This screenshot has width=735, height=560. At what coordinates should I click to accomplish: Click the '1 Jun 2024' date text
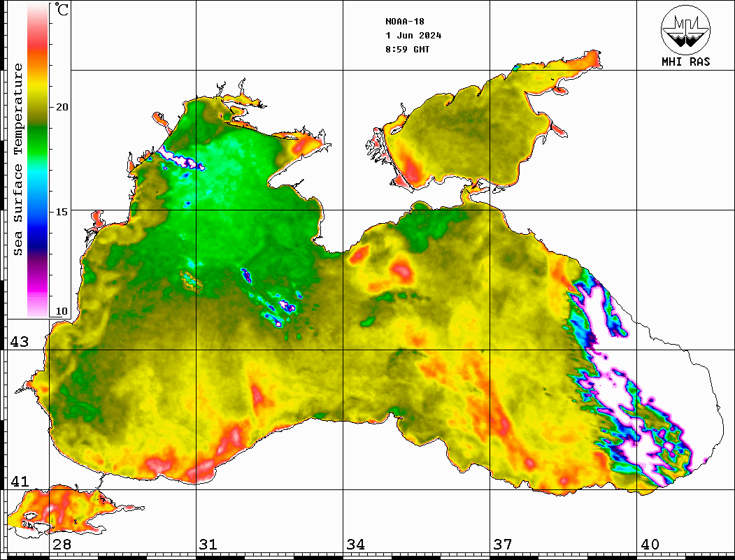point(413,36)
